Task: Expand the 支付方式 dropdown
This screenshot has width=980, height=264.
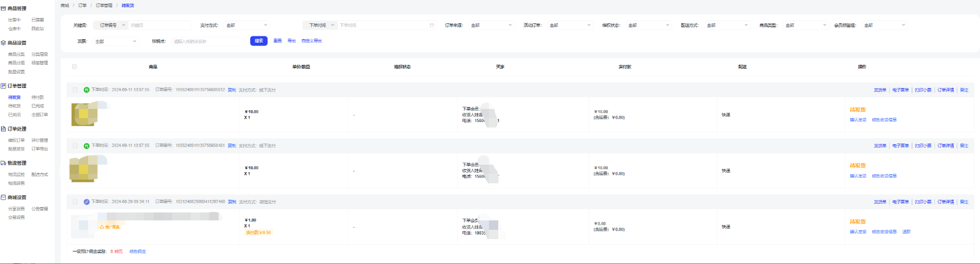Action: tap(246, 25)
